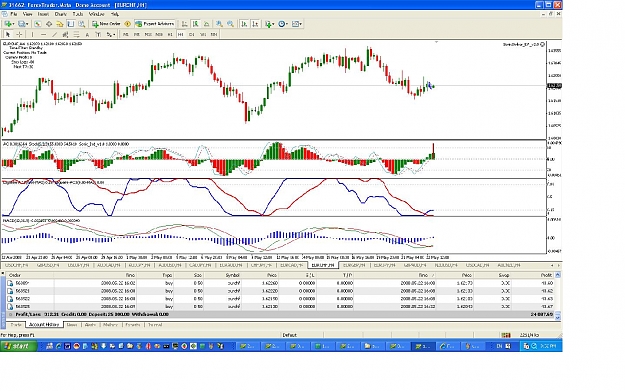Click terminal scrollbar down arrow
The width and height of the screenshot is (625, 391).
click(x=558, y=317)
